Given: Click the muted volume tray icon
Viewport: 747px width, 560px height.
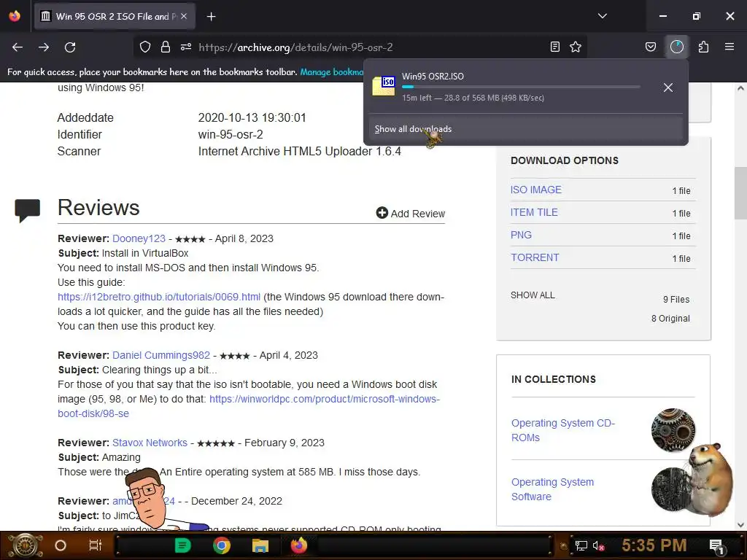Looking at the screenshot, I should [x=598, y=545].
